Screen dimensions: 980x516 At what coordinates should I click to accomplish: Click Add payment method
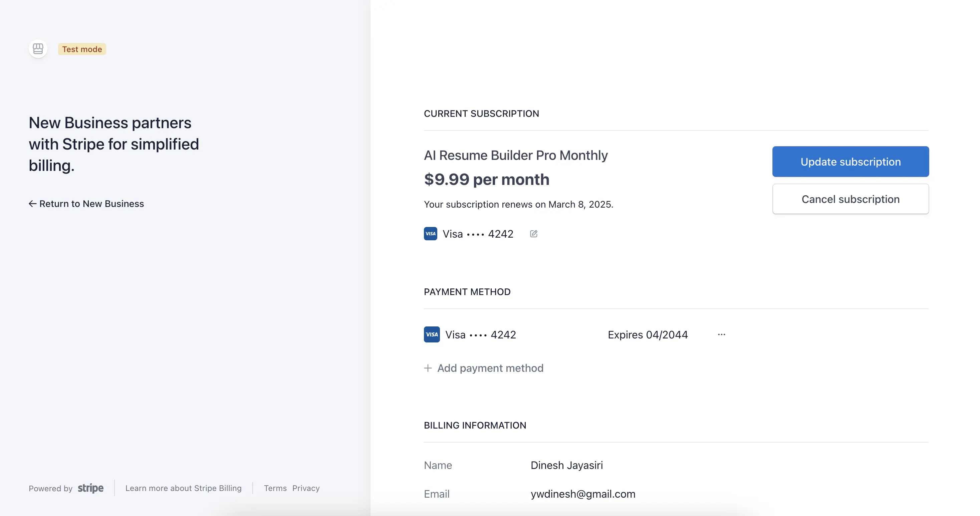click(484, 368)
